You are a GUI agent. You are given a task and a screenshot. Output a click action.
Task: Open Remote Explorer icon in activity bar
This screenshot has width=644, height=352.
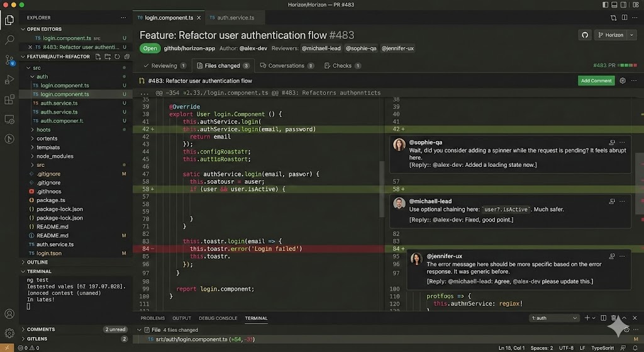[x=9, y=119]
